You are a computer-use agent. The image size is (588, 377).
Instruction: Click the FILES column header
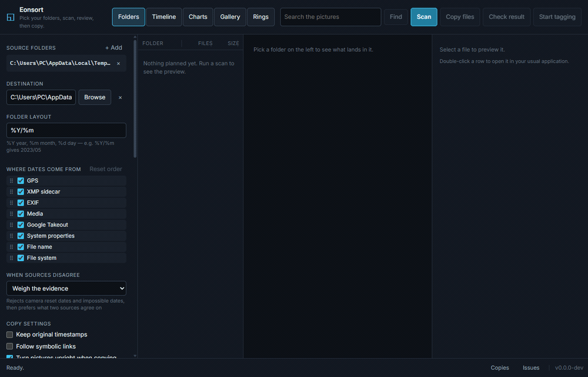(205, 44)
